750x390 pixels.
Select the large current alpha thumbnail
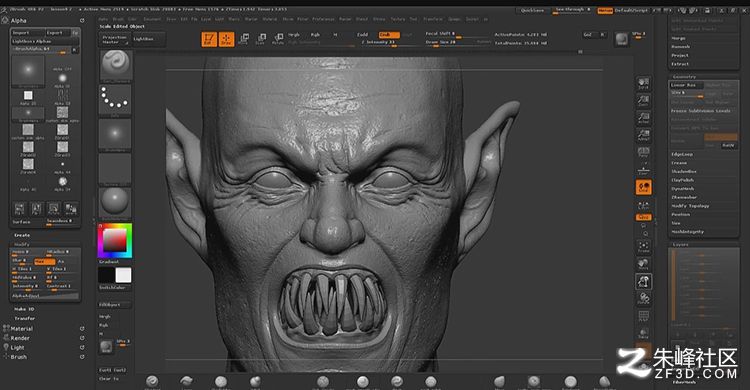[28, 70]
